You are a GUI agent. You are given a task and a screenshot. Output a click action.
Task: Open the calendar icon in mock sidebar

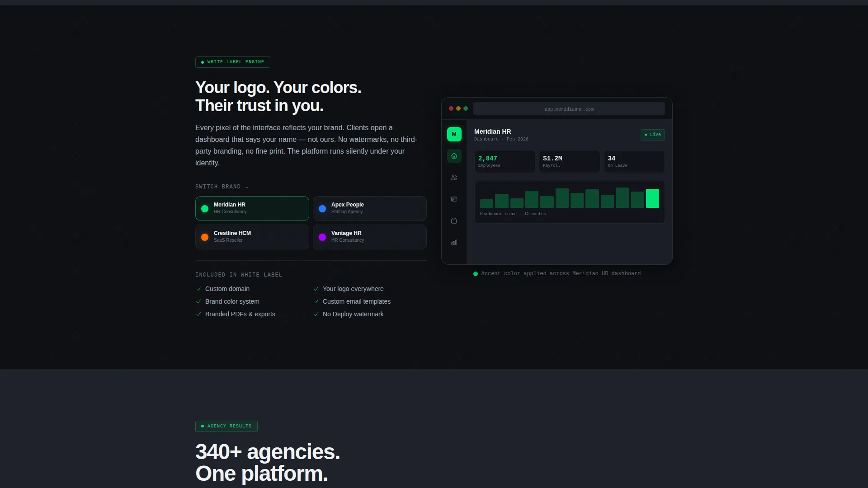[454, 221]
